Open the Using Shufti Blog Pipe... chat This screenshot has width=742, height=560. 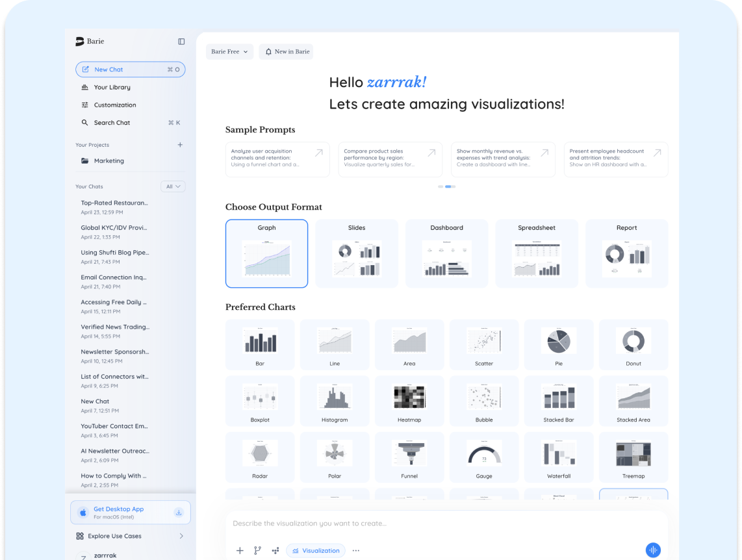tap(115, 257)
